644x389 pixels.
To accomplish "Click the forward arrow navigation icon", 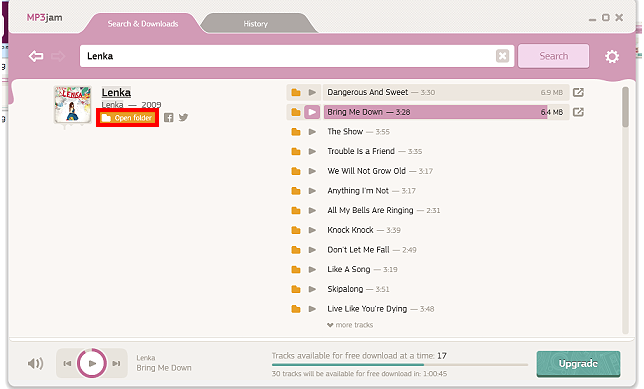I will (58, 56).
